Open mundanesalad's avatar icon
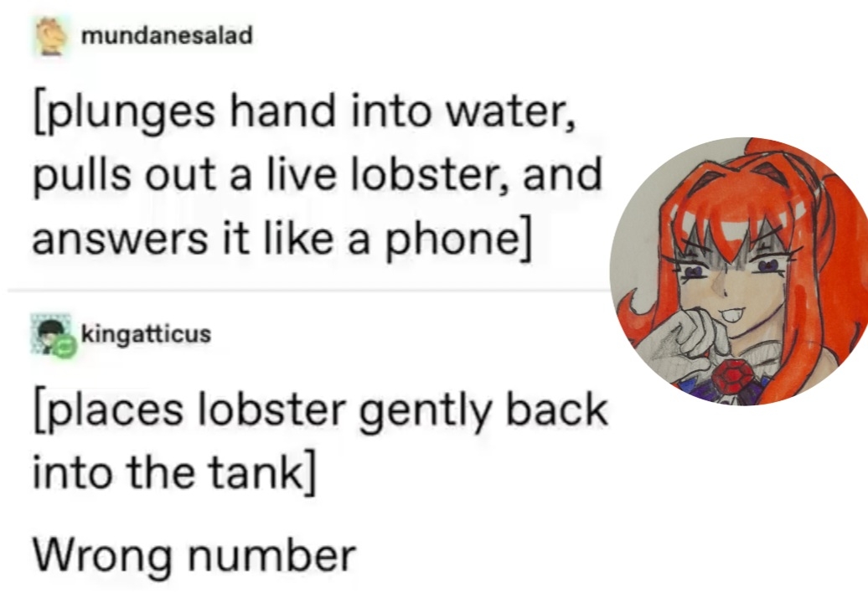The image size is (868, 603). (51, 36)
